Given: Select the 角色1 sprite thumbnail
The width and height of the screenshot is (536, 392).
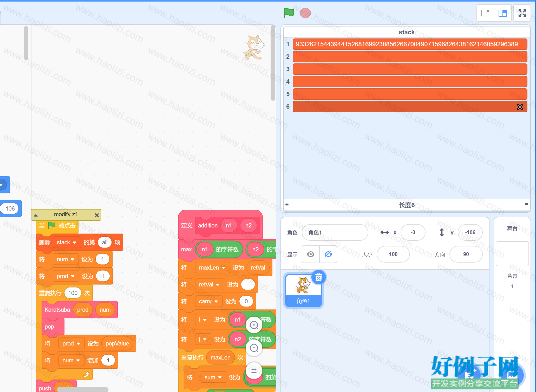Looking at the screenshot, I should click(x=303, y=291).
